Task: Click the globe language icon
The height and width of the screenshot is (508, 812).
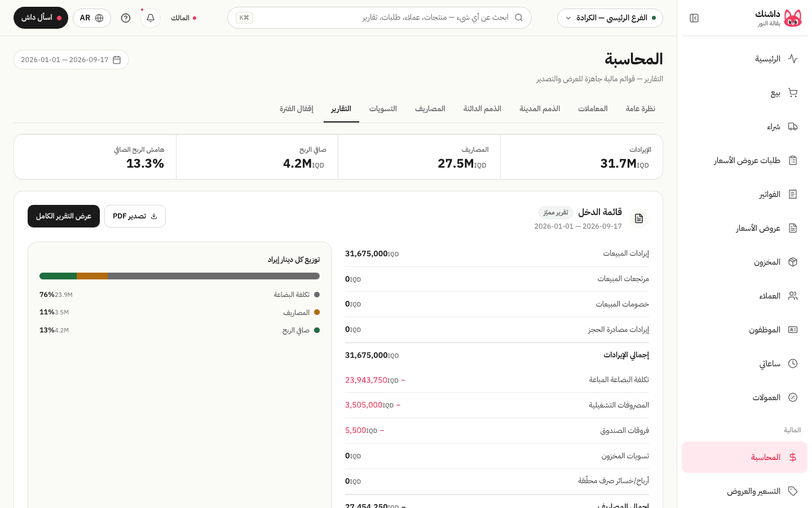Action: [x=99, y=18]
